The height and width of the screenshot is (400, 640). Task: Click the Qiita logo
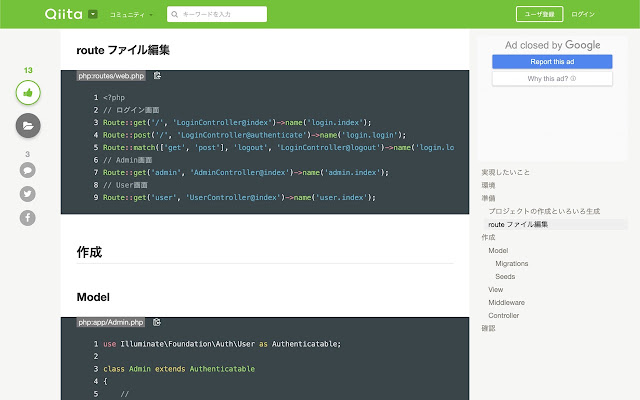tap(63, 14)
